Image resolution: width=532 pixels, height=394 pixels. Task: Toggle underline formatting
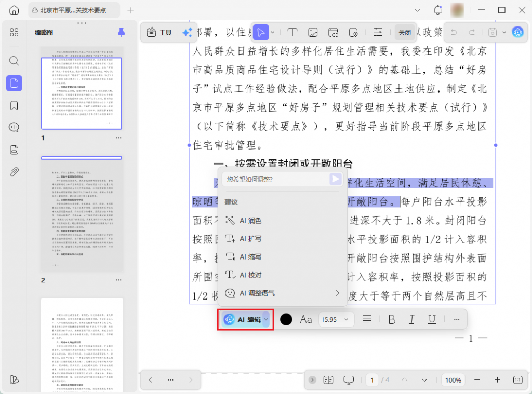coord(432,319)
